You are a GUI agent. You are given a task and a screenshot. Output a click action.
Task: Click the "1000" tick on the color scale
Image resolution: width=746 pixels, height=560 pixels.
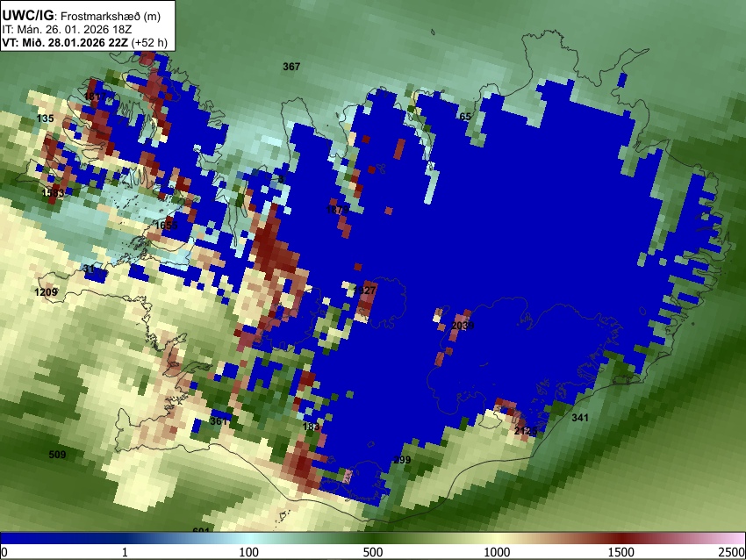497,552
